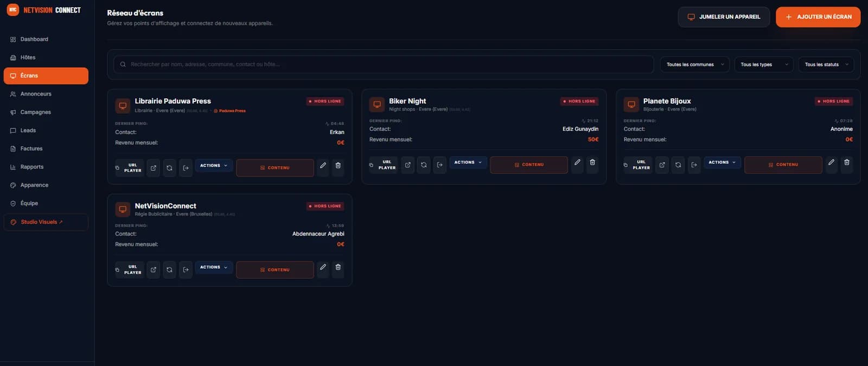This screenshot has height=366, width=868.
Task: Open Rapports in sidebar
Action: (x=46, y=167)
